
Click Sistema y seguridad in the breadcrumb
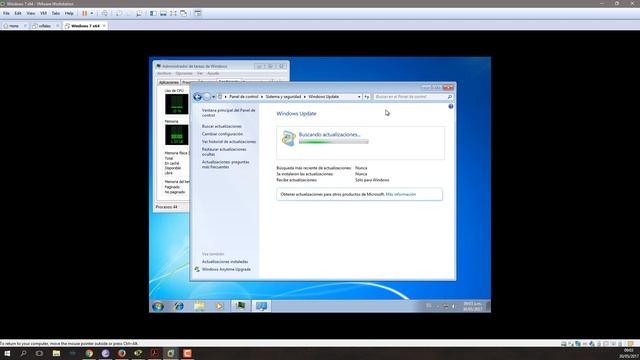283,97
